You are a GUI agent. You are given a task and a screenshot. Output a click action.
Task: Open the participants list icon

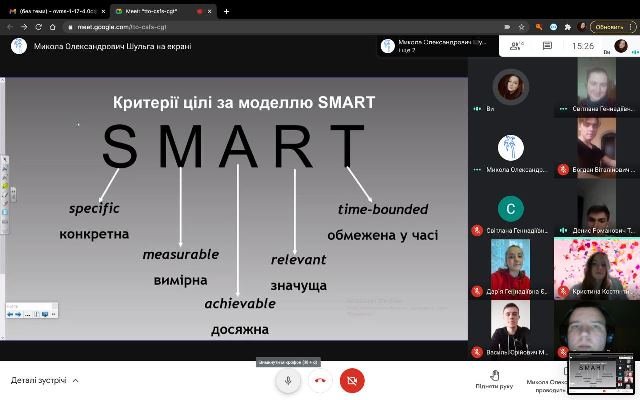(516, 46)
